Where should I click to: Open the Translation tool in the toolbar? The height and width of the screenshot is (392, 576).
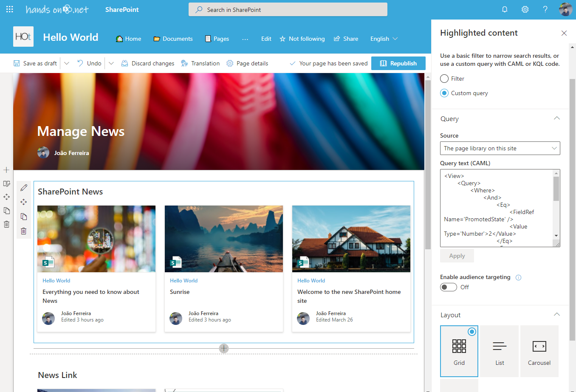pyautogui.click(x=200, y=63)
